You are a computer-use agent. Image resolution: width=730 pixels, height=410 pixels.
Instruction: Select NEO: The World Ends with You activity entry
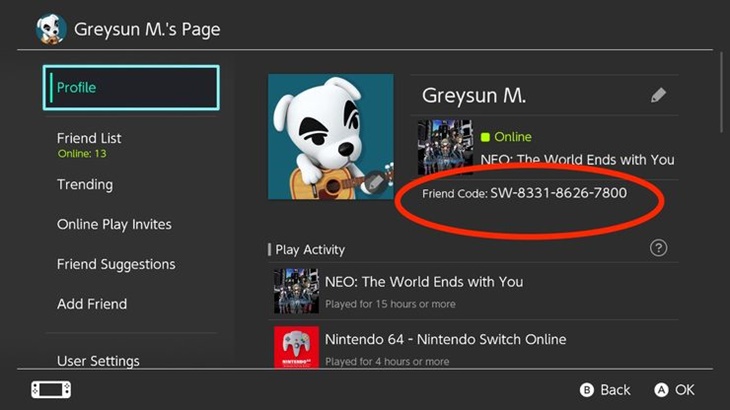pyautogui.click(x=473, y=291)
